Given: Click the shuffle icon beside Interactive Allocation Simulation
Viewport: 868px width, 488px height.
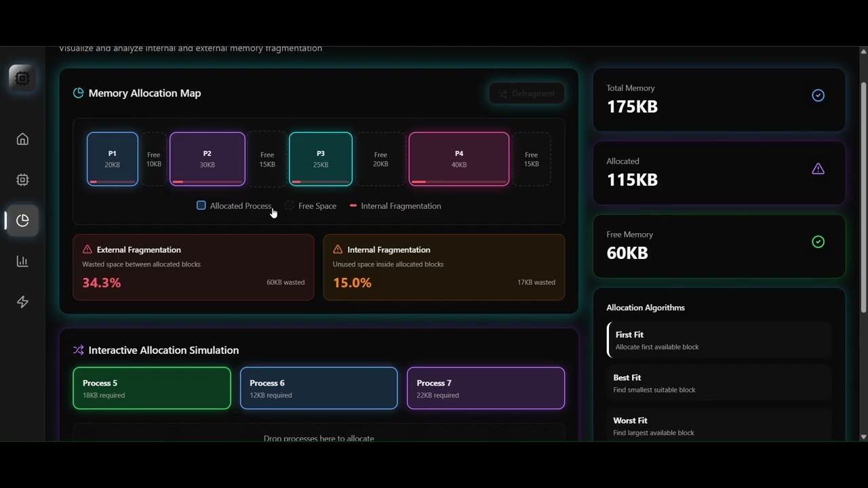Looking at the screenshot, I should click(78, 350).
